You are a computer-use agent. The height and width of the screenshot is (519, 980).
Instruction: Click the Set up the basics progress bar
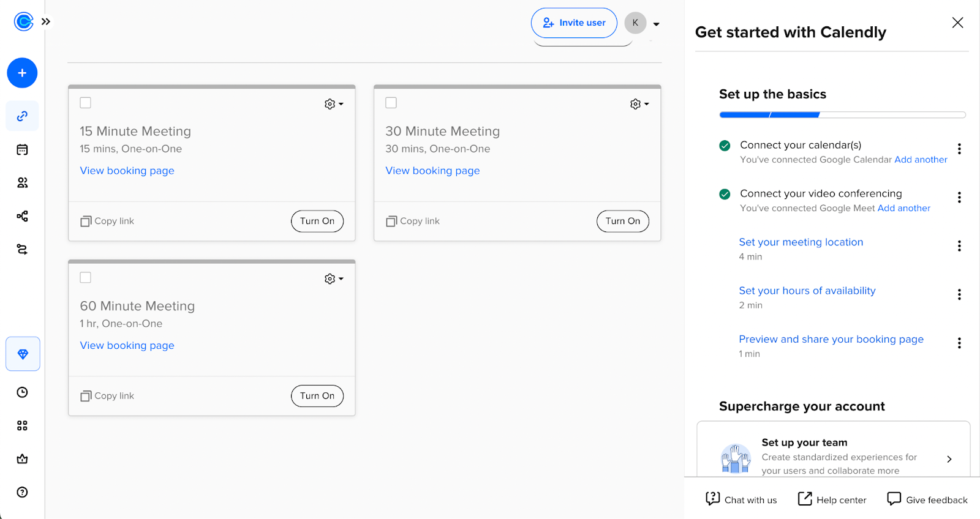842,115
